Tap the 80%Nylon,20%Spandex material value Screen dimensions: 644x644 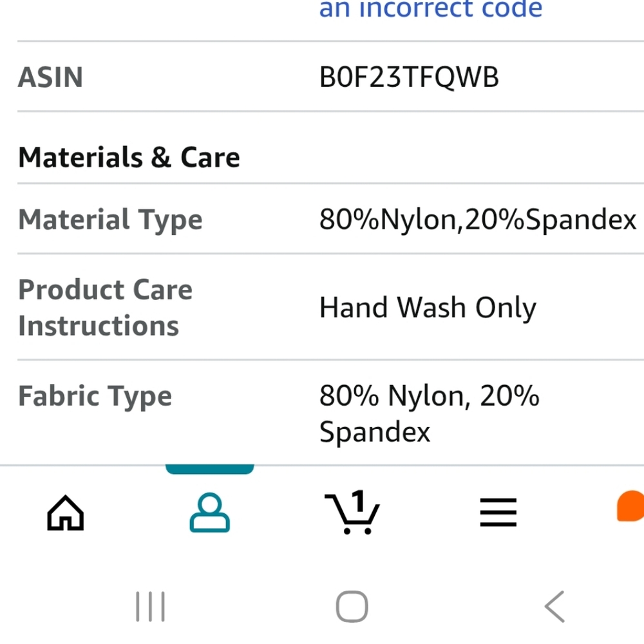pos(478,220)
